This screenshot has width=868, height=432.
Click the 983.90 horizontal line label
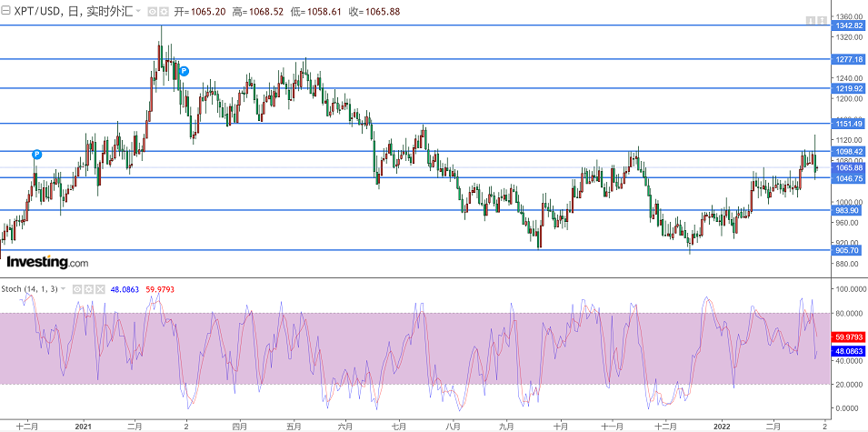(x=848, y=210)
